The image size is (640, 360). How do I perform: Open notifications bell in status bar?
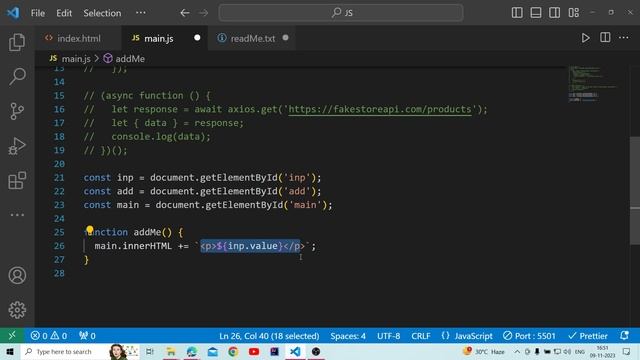pyautogui.click(x=624, y=336)
